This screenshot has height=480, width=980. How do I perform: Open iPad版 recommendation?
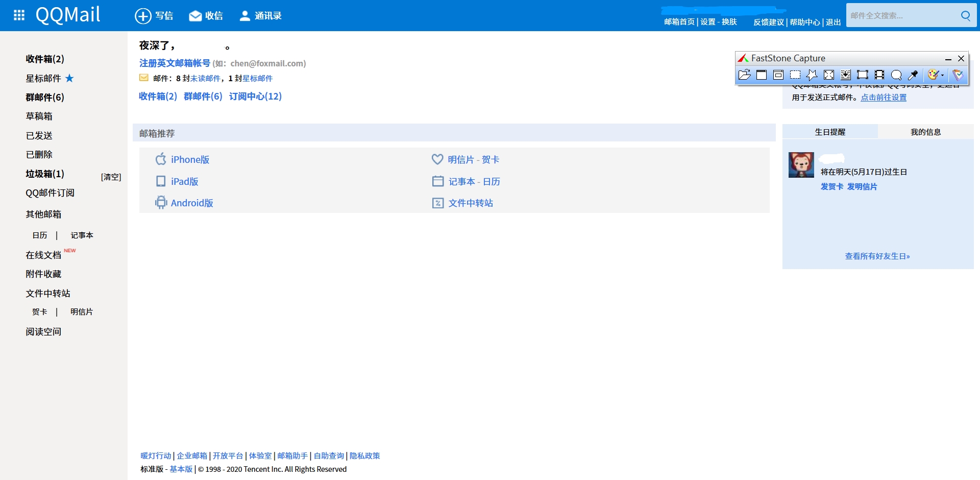click(x=177, y=181)
